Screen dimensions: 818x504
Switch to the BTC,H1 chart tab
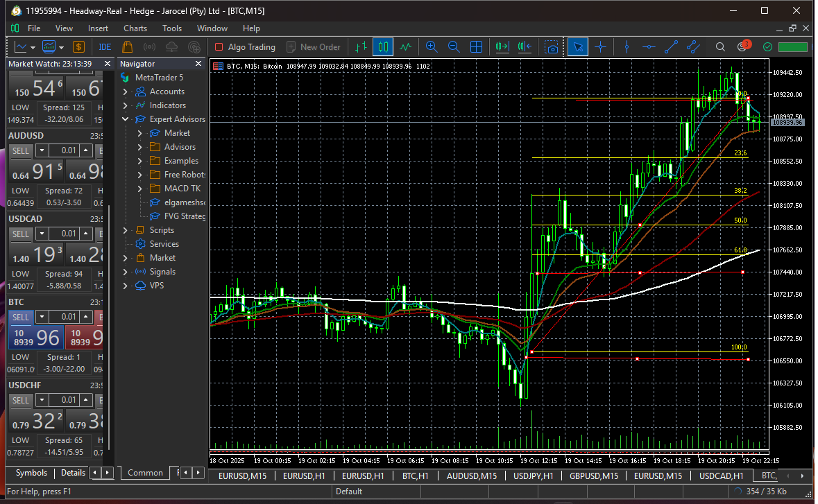pyautogui.click(x=416, y=476)
